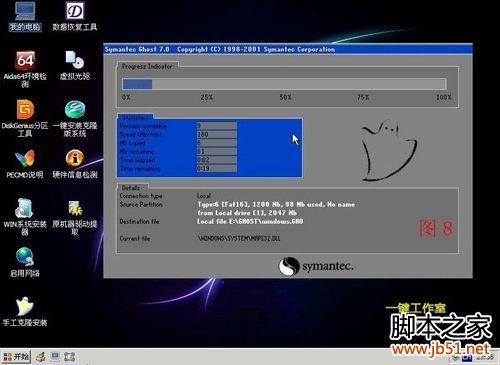Click the ghost mascot drawing
This screenshot has height=365, width=500.
[x=389, y=151]
